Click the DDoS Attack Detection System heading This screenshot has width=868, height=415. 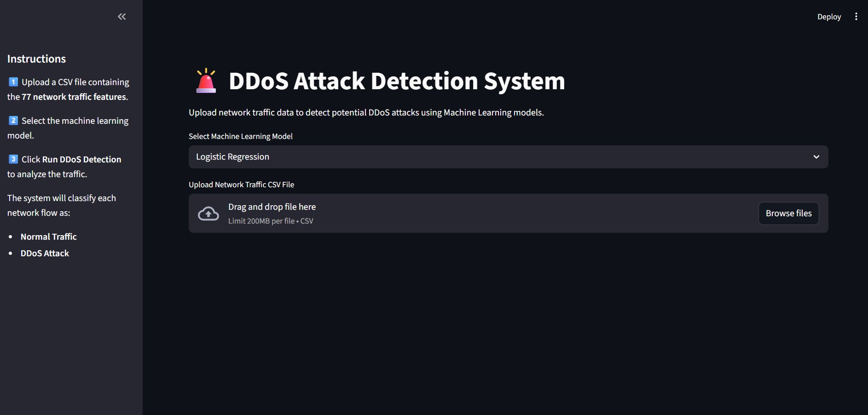click(397, 81)
